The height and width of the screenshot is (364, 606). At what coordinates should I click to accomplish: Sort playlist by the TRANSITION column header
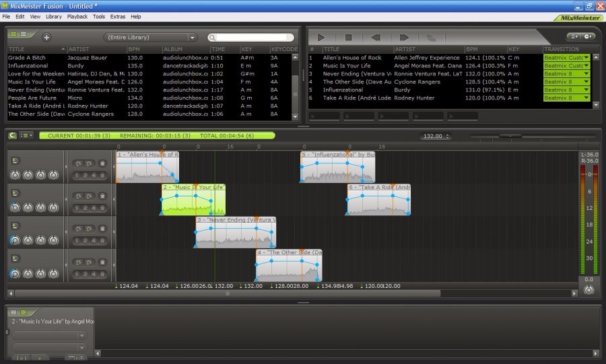567,49
